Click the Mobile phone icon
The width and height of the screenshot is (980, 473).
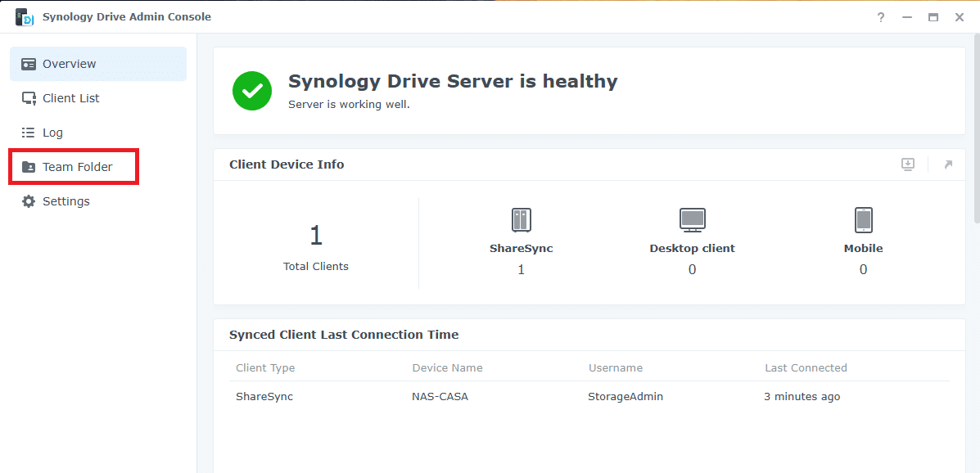(x=863, y=220)
